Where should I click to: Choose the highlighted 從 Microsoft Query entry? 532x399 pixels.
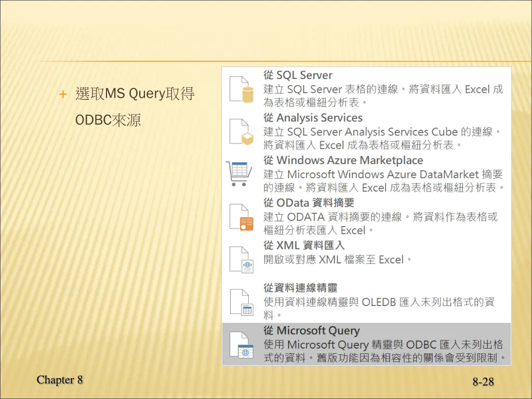(366, 344)
